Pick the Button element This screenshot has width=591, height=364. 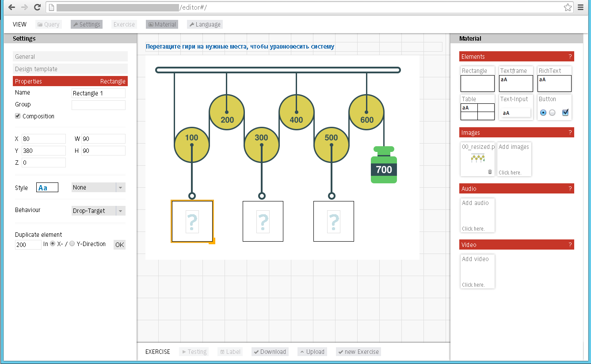(554, 108)
